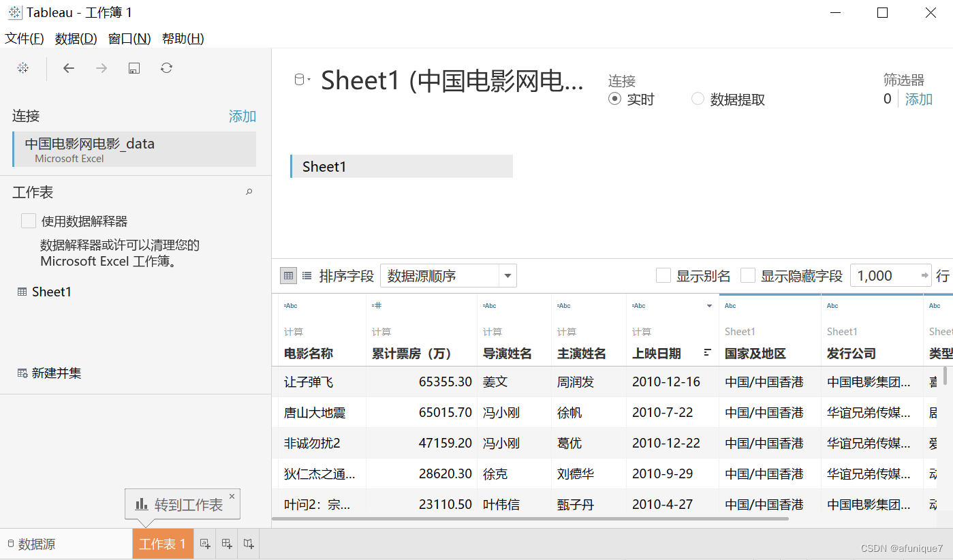Click the sort icon beside 上映日期 header
This screenshot has width=953, height=560.
(x=708, y=353)
